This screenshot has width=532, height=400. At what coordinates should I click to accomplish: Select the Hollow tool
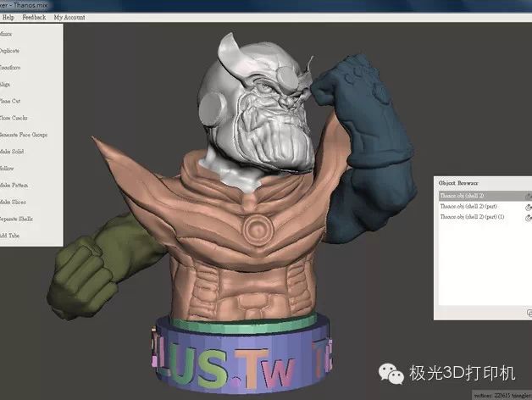click(x=7, y=169)
